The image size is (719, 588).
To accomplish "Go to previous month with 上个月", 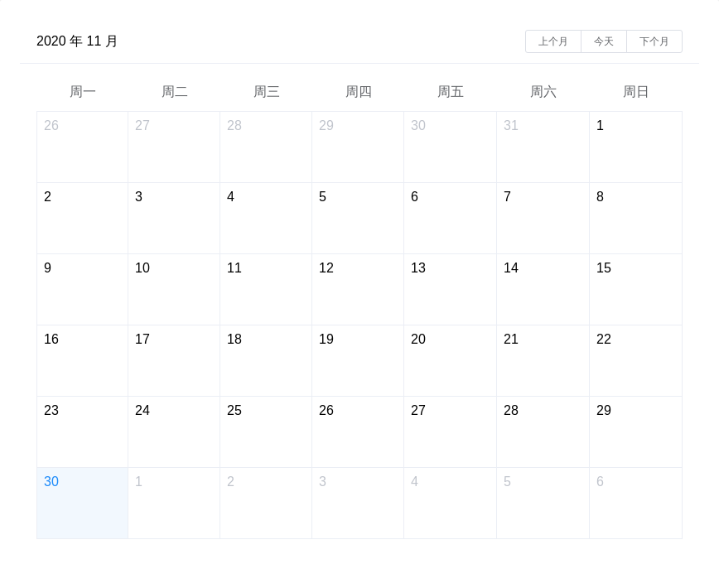I will pyautogui.click(x=553, y=41).
